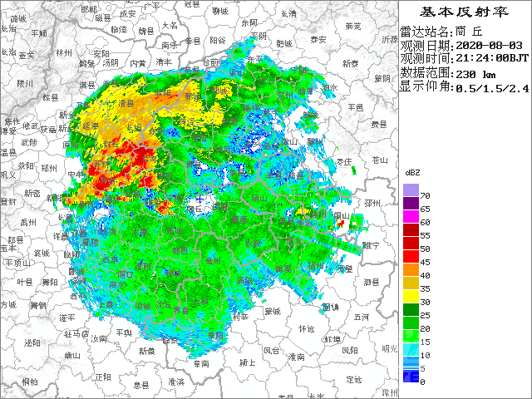The width and height of the screenshot is (532, 399).
Task: Click the 25 dBZ dark green swatch
Action: (x=411, y=309)
